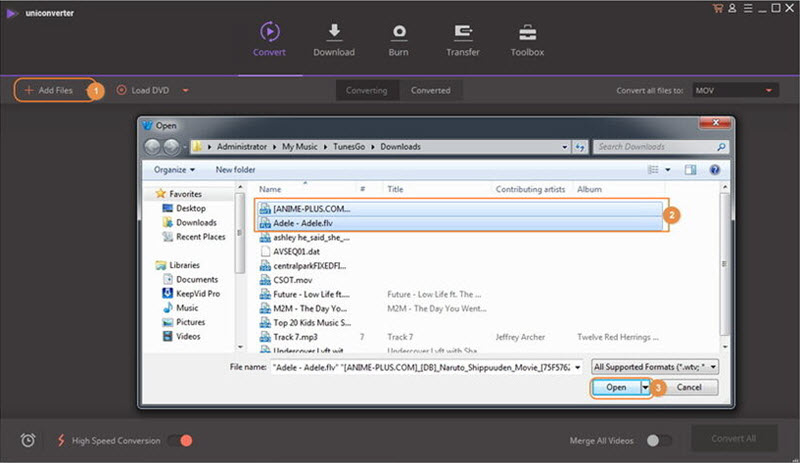Click New folder
The height and width of the screenshot is (463, 800).
[235, 169]
